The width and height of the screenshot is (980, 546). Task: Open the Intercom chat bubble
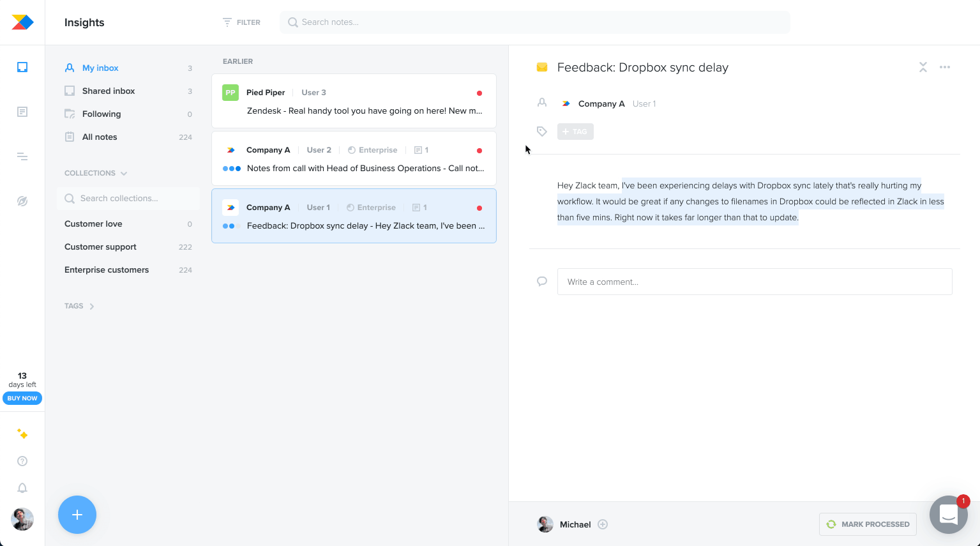tap(949, 515)
